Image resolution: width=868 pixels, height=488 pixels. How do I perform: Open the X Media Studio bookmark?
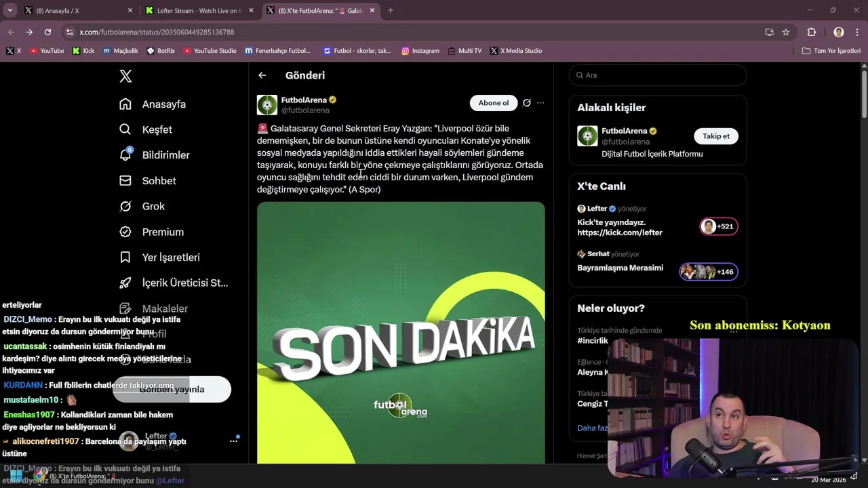pos(516,51)
